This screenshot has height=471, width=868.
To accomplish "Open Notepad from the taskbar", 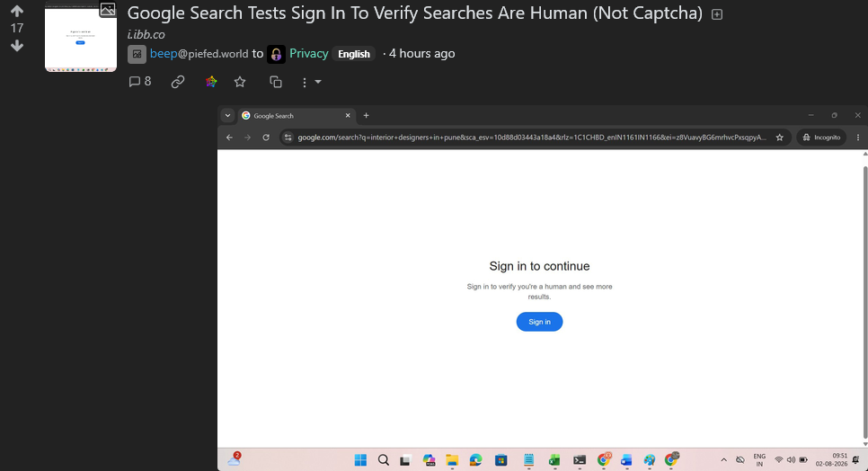I will 528,460.
